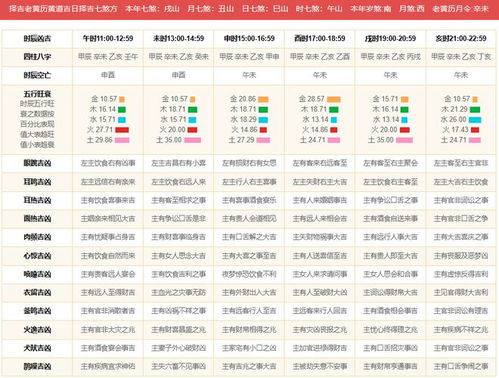This screenshot has width=499, height=378.
Task: Click the 四柱八字 row label
Action: 37,57
